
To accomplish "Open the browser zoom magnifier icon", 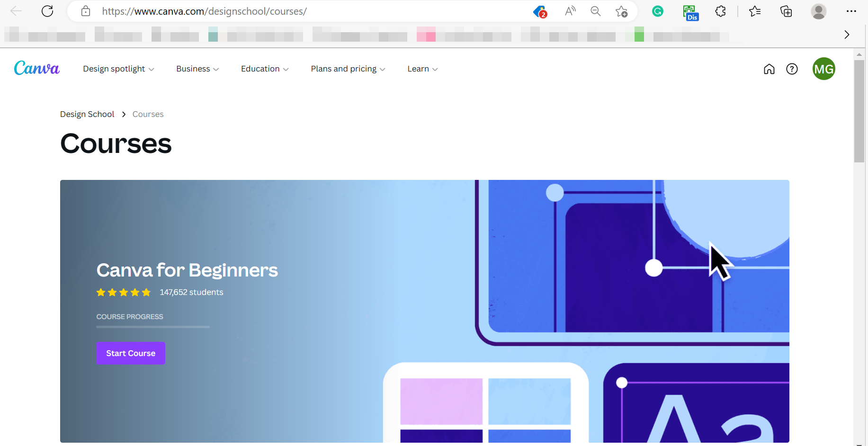I will tap(596, 11).
